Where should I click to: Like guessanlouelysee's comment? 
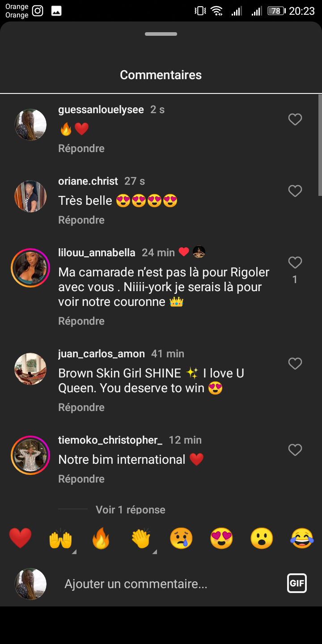coord(295,119)
